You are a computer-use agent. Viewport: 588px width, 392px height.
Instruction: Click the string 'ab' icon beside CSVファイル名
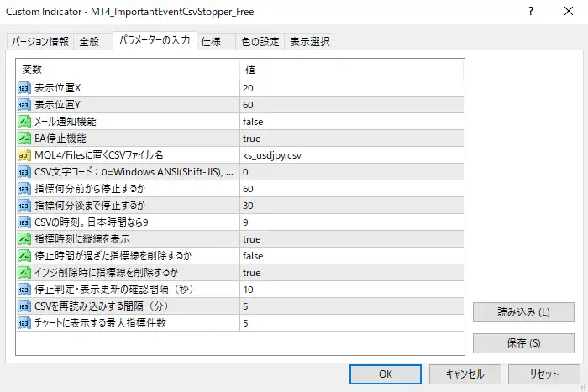24,155
